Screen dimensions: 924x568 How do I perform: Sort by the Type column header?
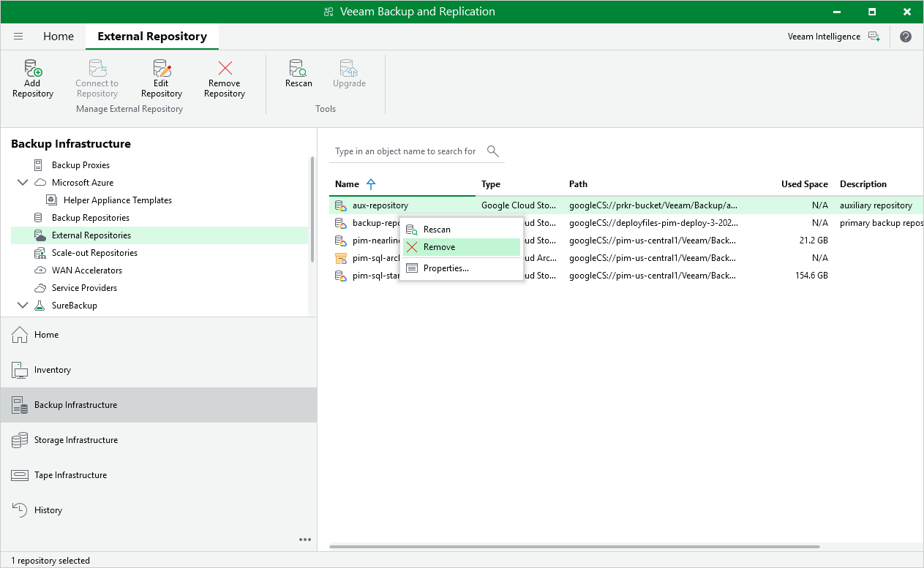(491, 184)
